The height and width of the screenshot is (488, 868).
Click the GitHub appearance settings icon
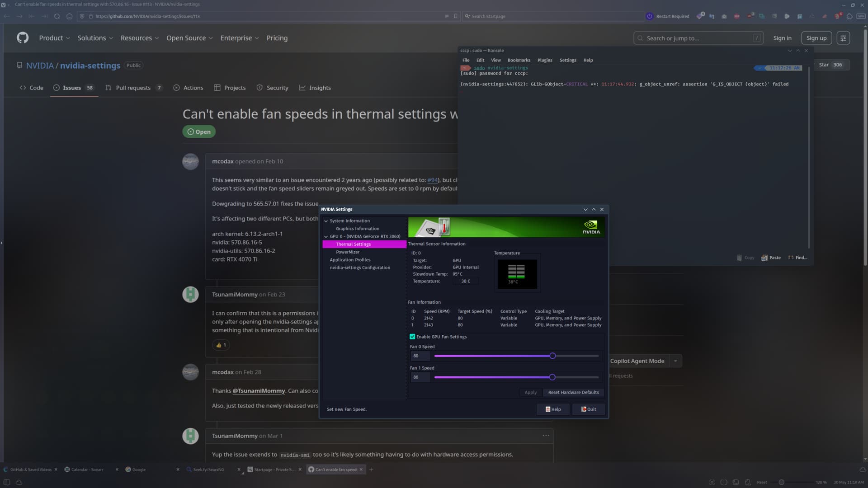(x=843, y=38)
